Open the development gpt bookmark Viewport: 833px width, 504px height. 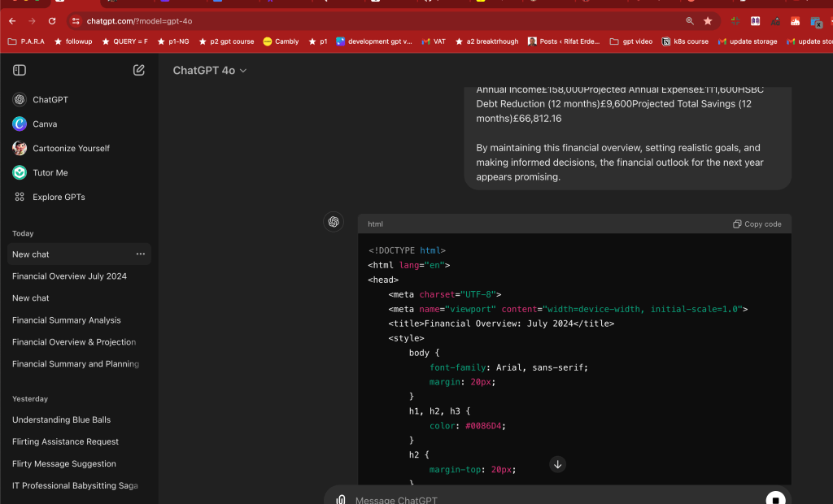[374, 41]
